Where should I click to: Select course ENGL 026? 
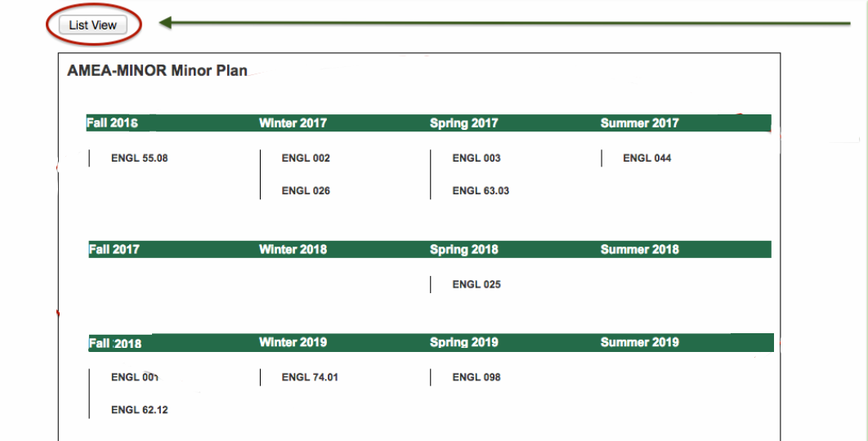click(x=306, y=191)
